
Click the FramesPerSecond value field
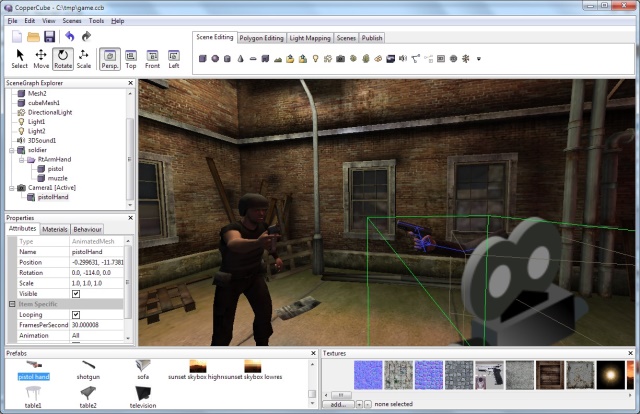(x=97, y=325)
